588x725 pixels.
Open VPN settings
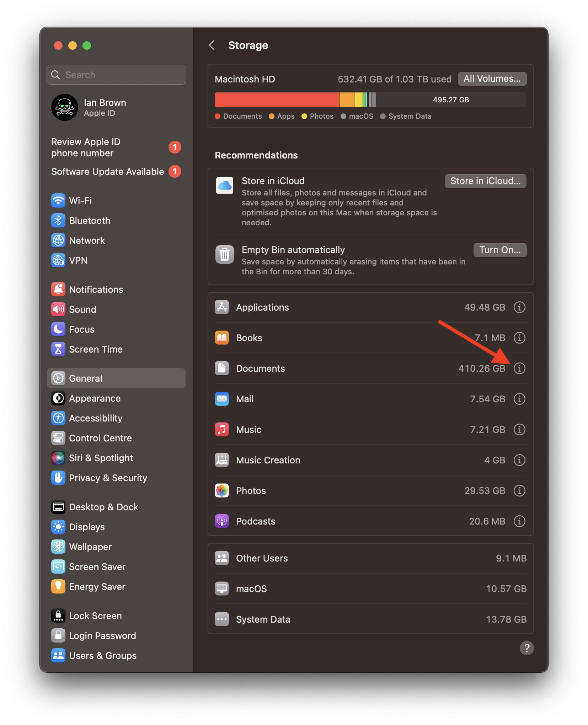(116, 261)
